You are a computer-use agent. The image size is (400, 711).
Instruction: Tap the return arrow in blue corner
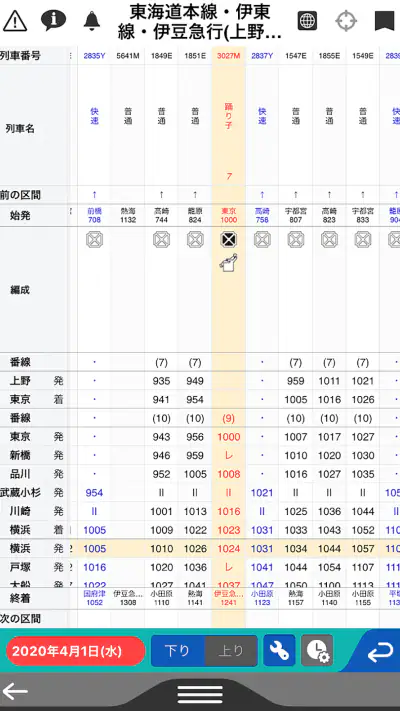pos(380,653)
